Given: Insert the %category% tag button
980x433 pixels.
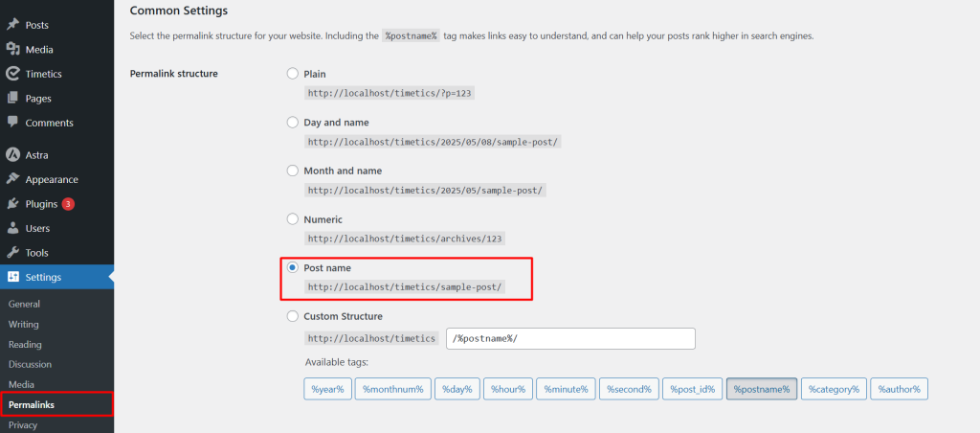Looking at the screenshot, I should pyautogui.click(x=834, y=389).
